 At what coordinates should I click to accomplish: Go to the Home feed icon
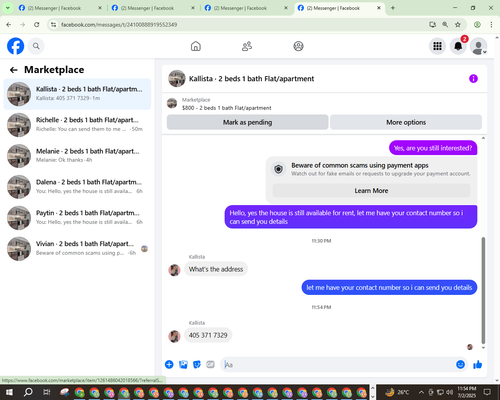pos(196,46)
